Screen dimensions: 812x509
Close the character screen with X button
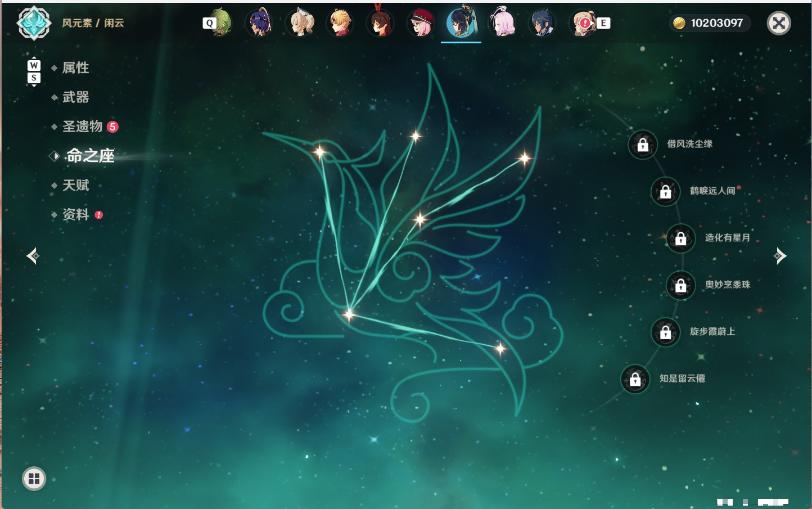[779, 23]
